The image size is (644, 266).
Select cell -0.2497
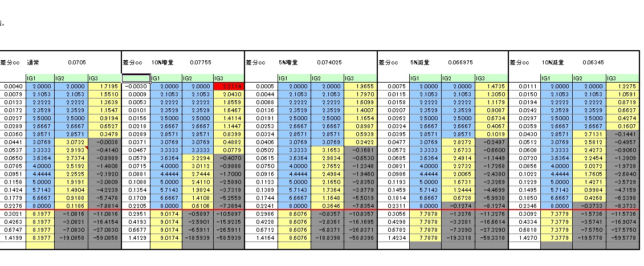(491, 142)
